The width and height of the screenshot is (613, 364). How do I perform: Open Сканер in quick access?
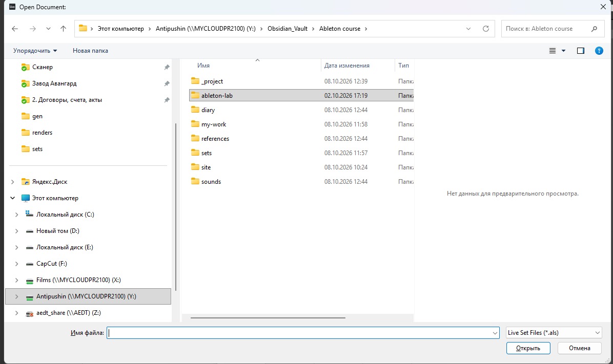(88, 67)
